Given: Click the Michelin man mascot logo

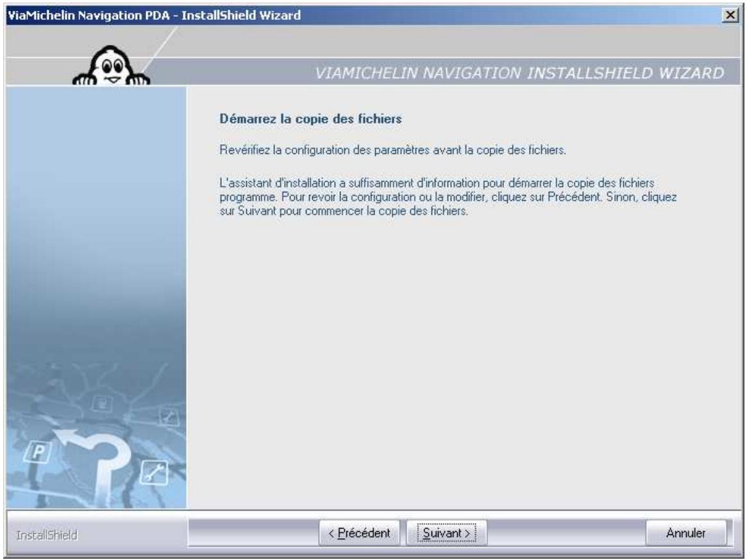Looking at the screenshot, I should click(112, 66).
